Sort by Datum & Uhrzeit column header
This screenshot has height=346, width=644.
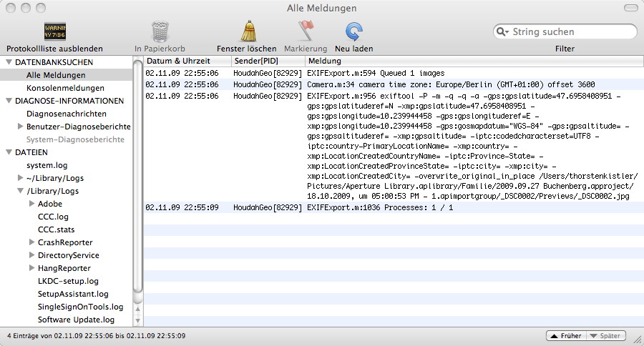click(x=187, y=61)
